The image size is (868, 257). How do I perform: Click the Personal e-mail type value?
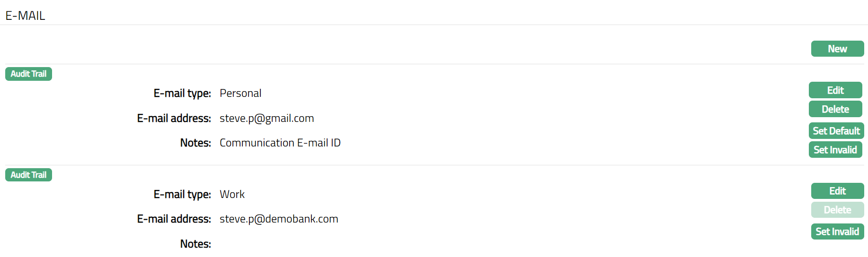click(240, 93)
